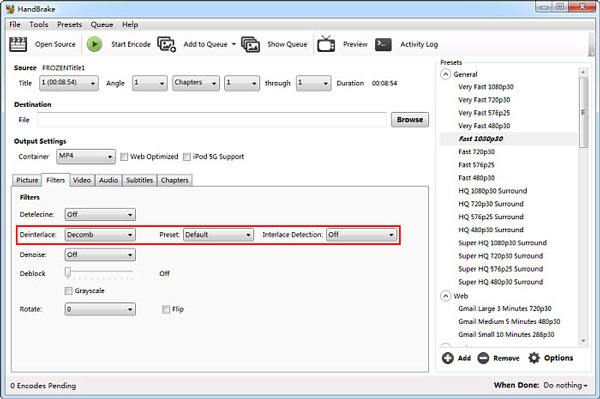Open the Denoise dropdown
This screenshot has width=600, height=399.
100,255
